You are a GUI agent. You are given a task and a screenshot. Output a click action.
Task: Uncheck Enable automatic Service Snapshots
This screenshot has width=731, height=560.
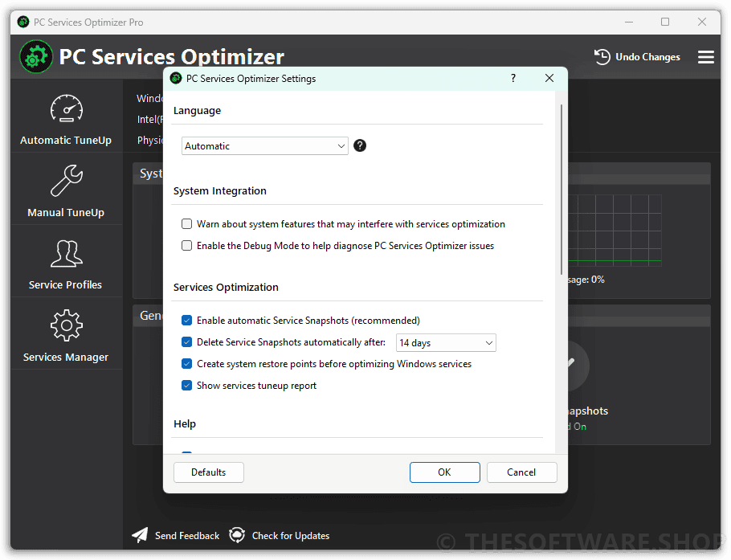[x=186, y=321]
